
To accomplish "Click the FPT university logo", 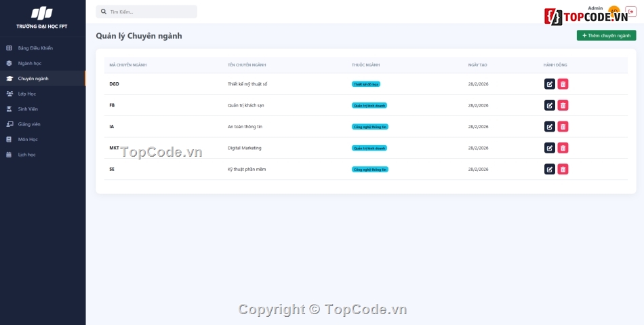I will tap(42, 14).
